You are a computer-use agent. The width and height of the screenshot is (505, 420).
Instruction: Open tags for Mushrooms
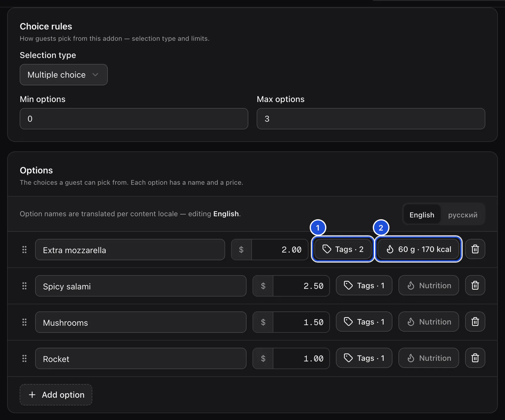[364, 322]
